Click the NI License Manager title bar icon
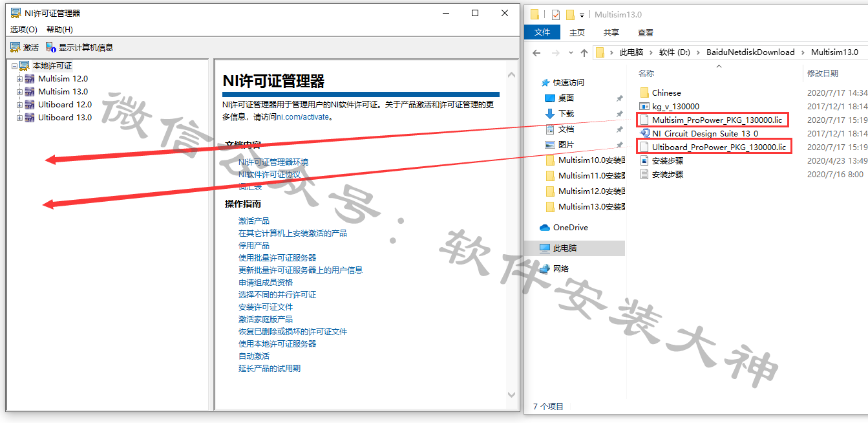Image resolution: width=868 pixels, height=423 pixels. click(16, 13)
